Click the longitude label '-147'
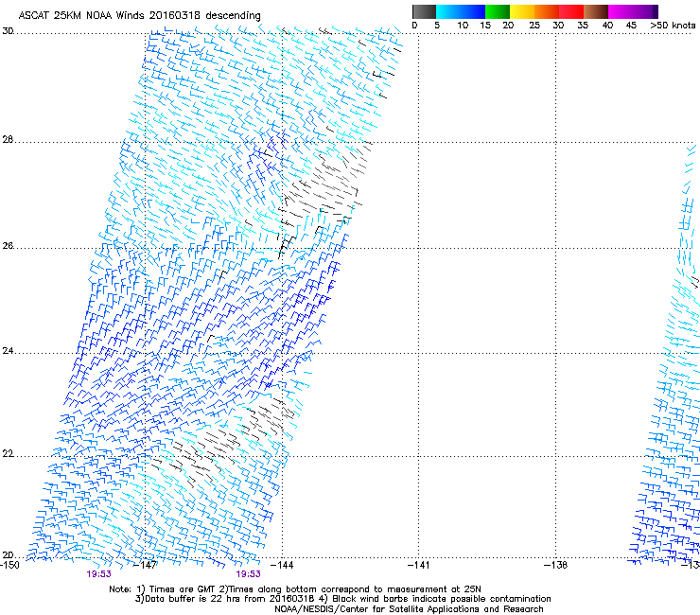Viewport: 700px width, 615px height. coord(146,565)
